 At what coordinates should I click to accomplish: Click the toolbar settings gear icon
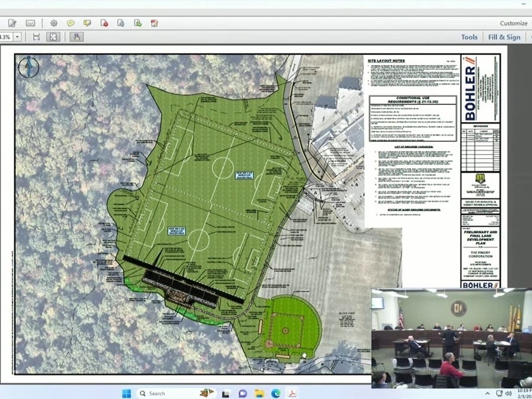[x=54, y=22]
